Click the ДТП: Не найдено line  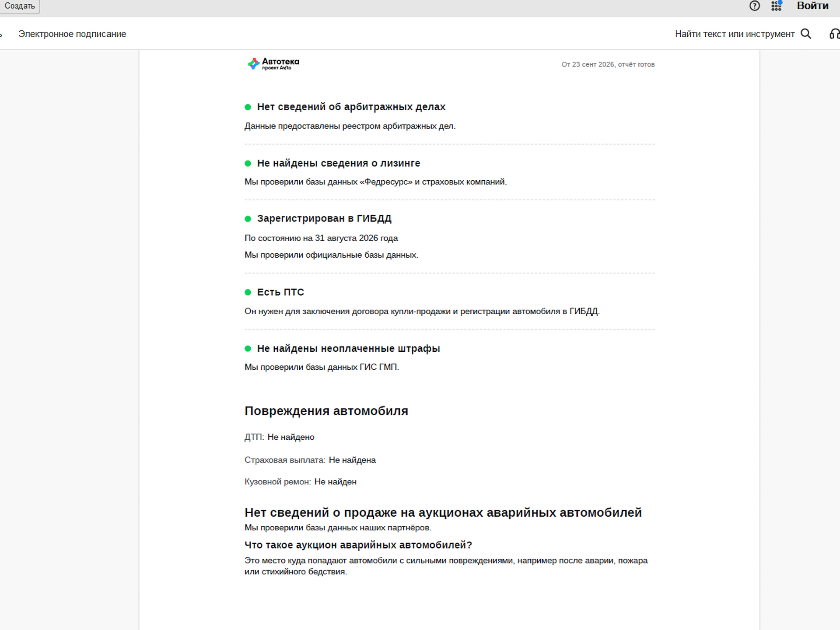point(280,437)
